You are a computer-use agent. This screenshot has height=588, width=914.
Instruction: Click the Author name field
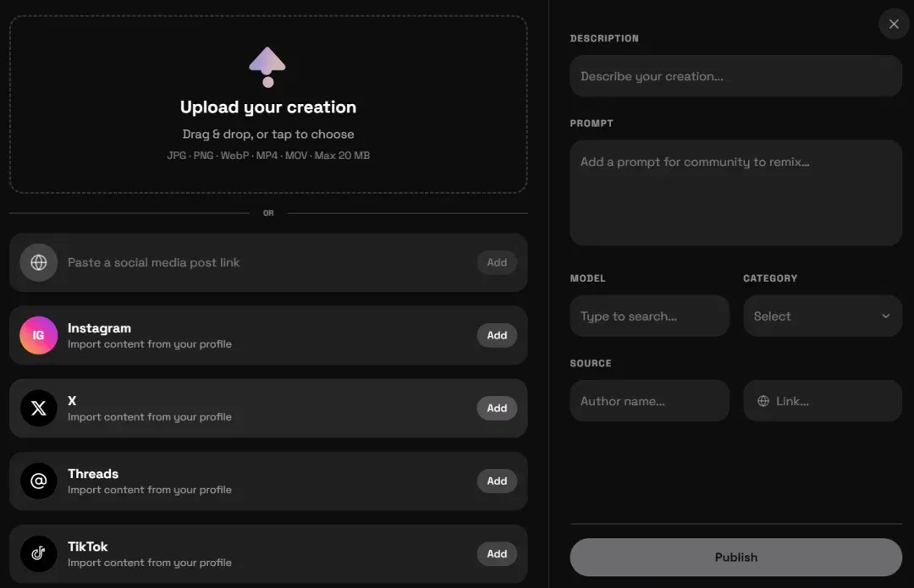(649, 401)
